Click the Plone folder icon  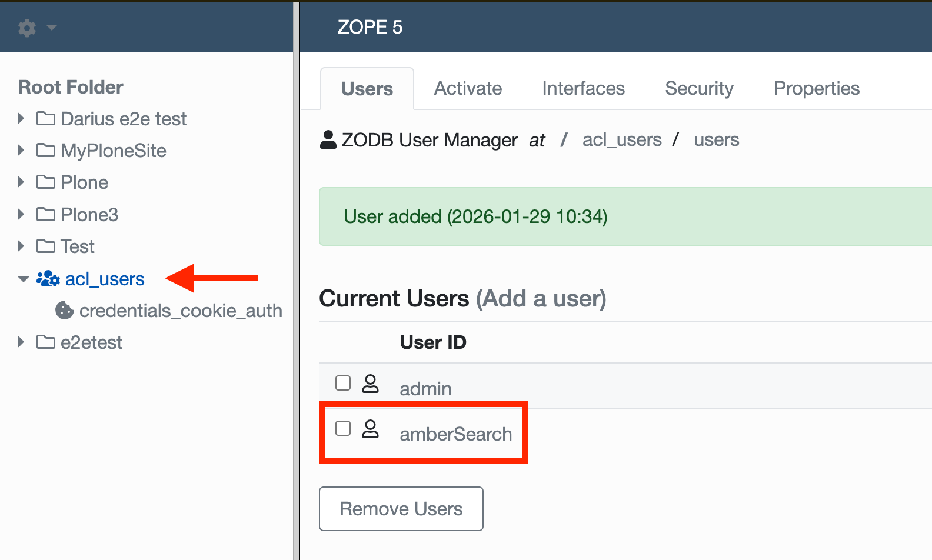pos(46,182)
